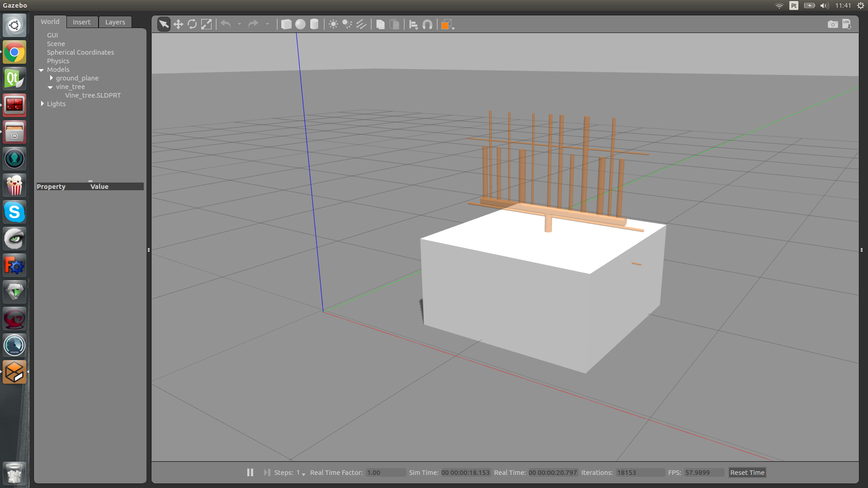Step the simulation forward once
This screenshot has height=488, width=868.
click(x=267, y=473)
